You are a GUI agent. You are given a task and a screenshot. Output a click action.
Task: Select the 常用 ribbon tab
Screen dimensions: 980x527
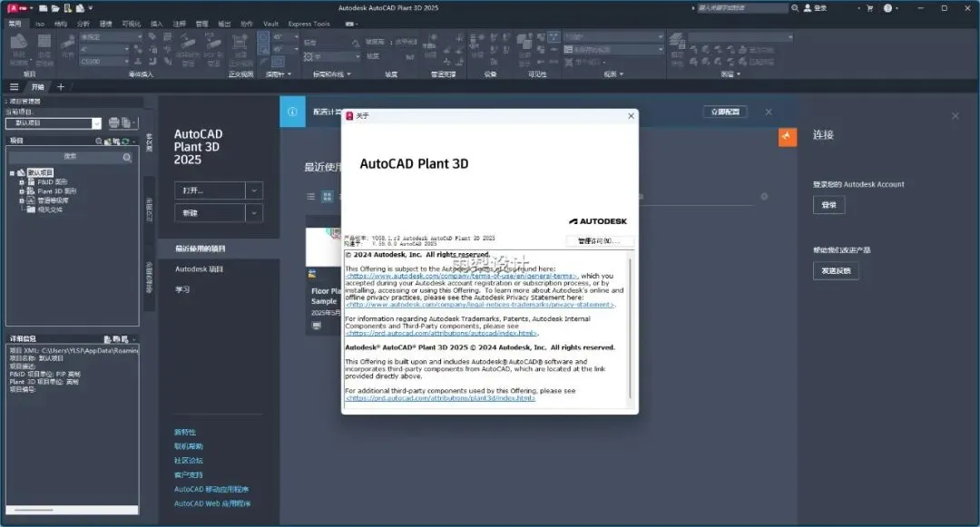point(15,24)
